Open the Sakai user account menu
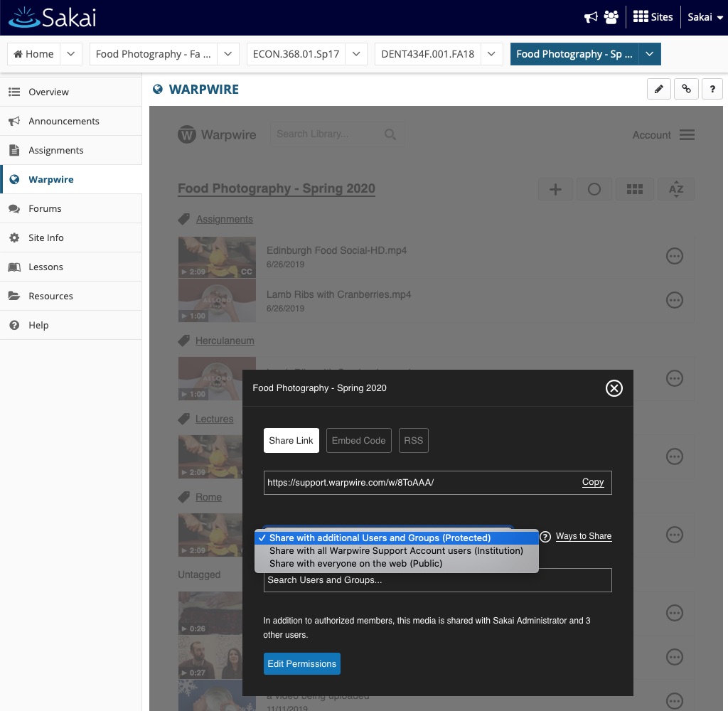 pos(705,17)
